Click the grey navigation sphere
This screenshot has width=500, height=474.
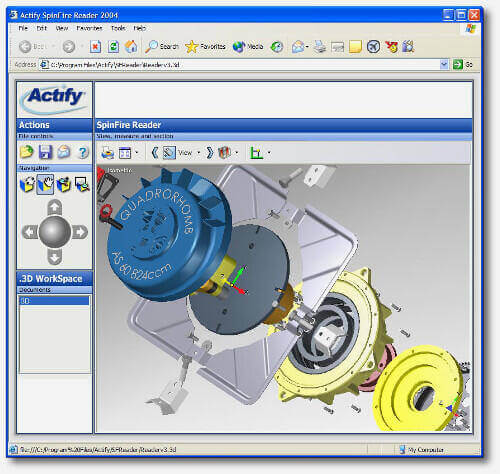tap(55, 232)
